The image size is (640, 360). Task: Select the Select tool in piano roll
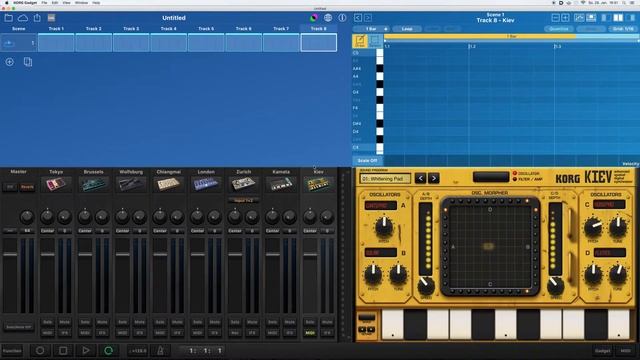[x=375, y=41]
